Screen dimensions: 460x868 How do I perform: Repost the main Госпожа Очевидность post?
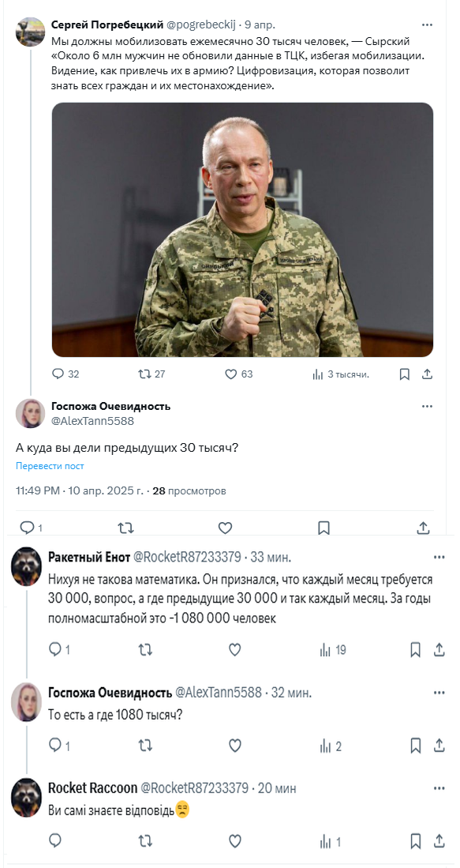(126, 528)
